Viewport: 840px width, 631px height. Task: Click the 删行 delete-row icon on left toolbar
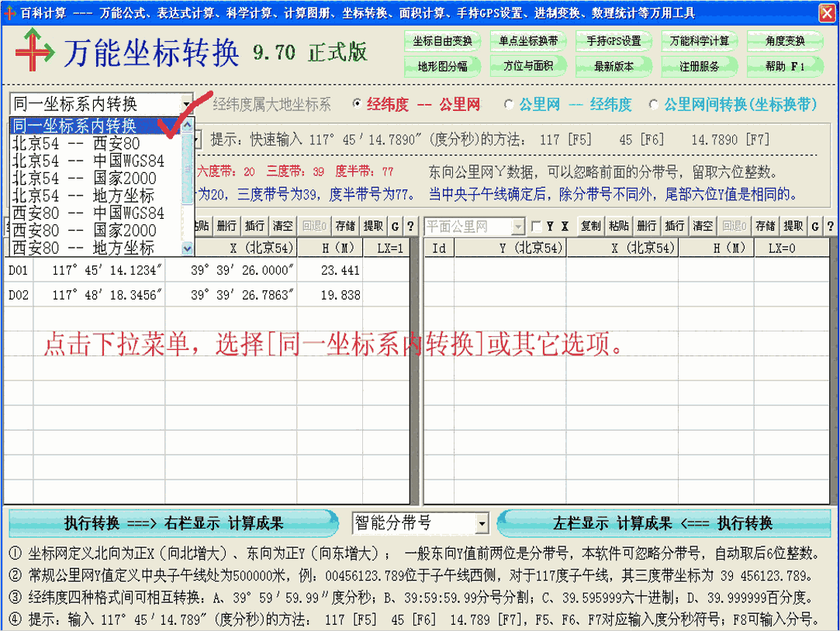(226, 225)
